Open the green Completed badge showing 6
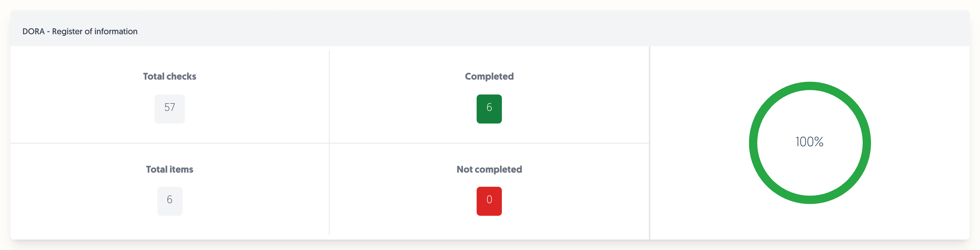This screenshot has width=980, height=250. (x=489, y=109)
